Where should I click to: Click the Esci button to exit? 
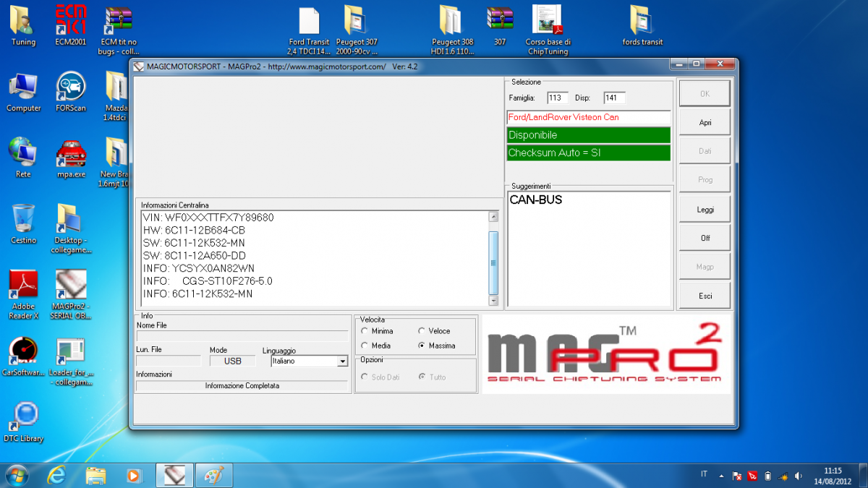click(x=705, y=296)
